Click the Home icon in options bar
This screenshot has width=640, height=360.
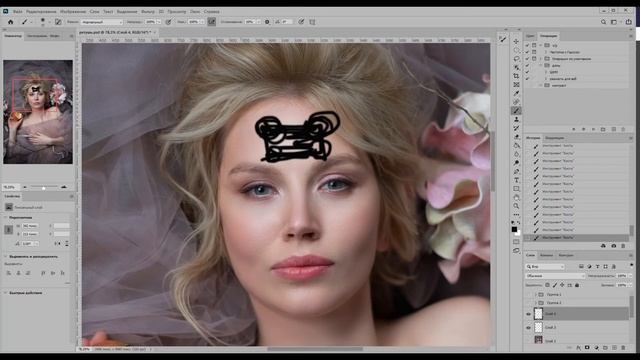click(11, 22)
